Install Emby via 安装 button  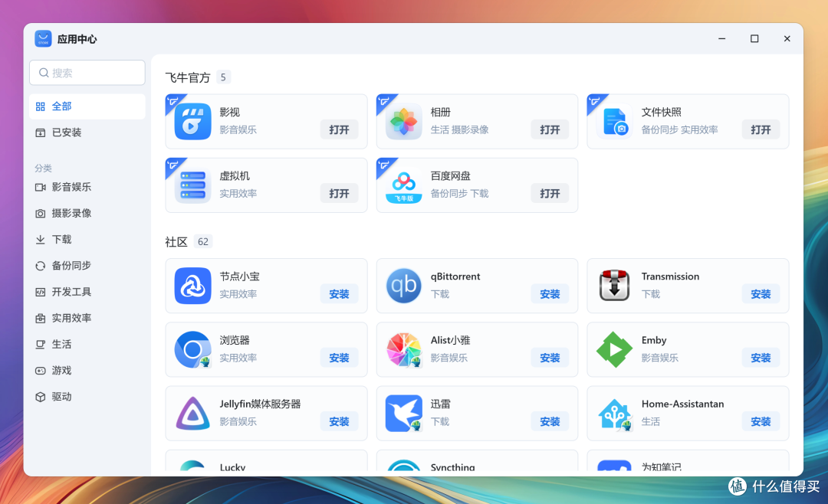761,358
